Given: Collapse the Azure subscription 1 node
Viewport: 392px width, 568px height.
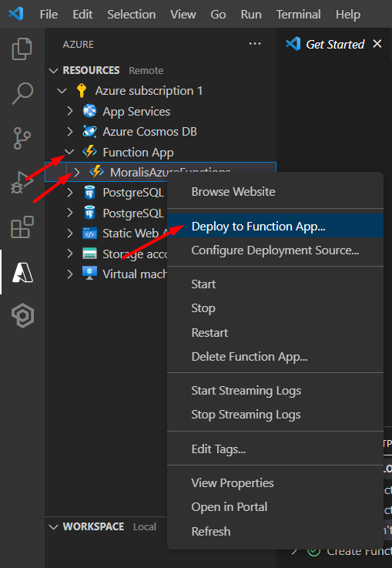Looking at the screenshot, I should (x=62, y=91).
